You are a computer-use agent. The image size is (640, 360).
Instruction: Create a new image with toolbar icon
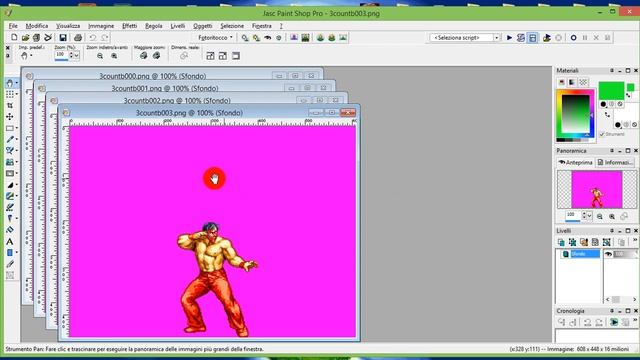click(14, 38)
